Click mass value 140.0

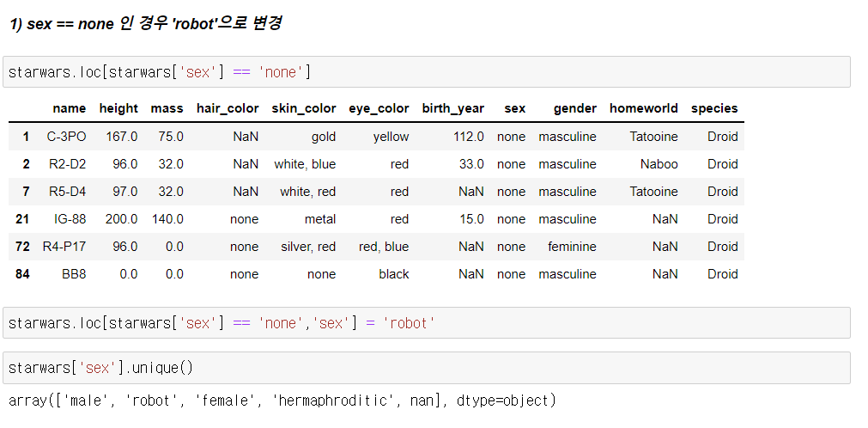167,219
